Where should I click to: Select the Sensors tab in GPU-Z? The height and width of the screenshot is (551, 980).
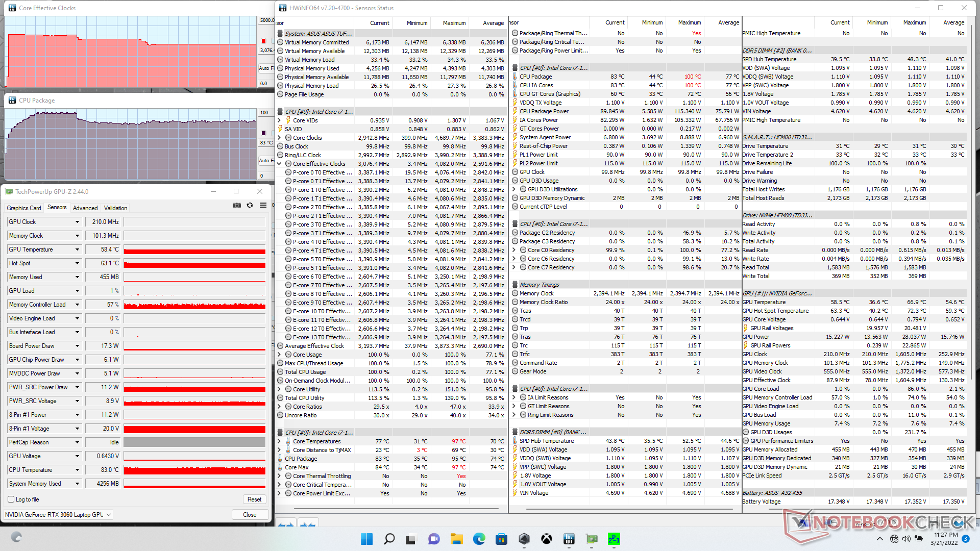point(57,207)
